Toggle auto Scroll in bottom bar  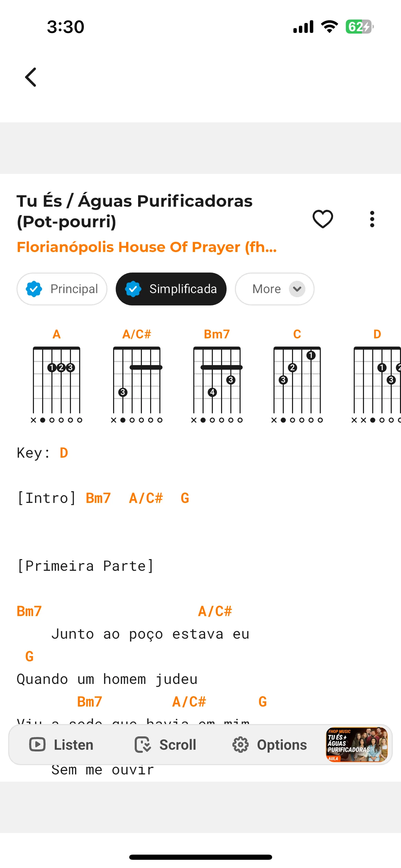pos(166,744)
